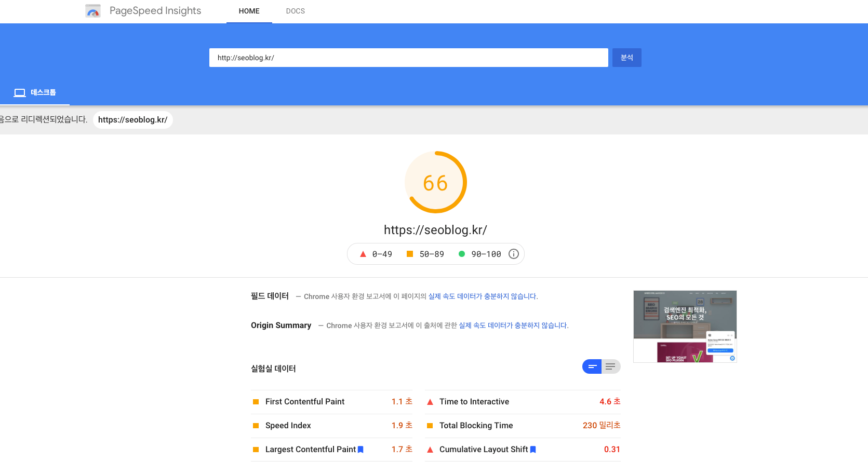This screenshot has height=462, width=868.
Task: Click Time to Interactive metric label
Action: [474, 402]
